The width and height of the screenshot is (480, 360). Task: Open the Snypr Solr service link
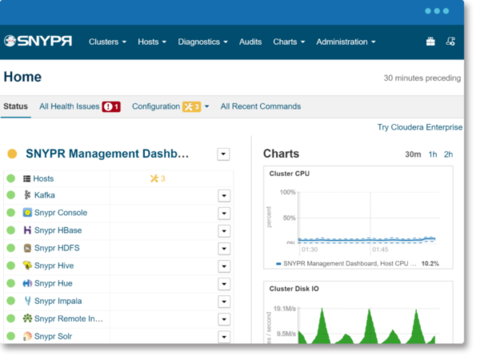pyautogui.click(x=53, y=336)
